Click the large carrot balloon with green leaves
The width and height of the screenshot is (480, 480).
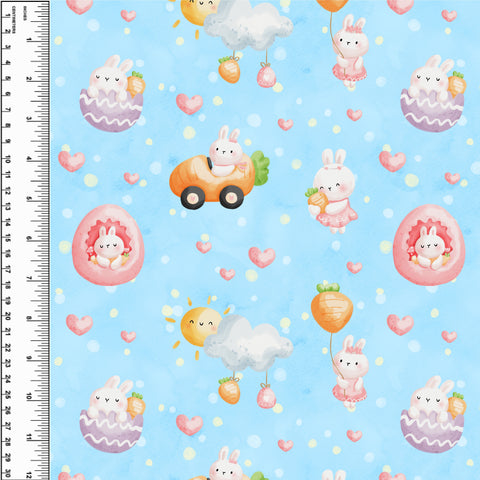click(332, 307)
